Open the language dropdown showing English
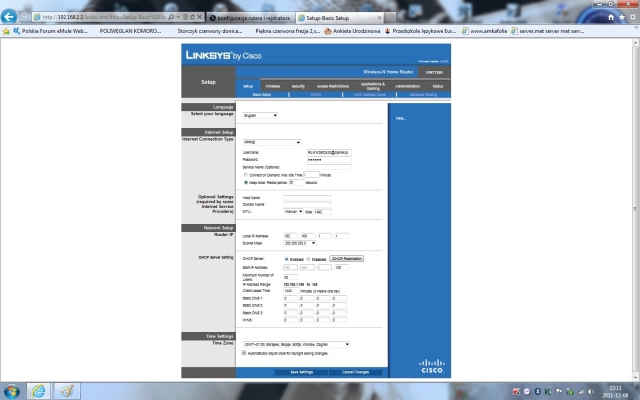Viewport: 640px width, 400px height. [x=260, y=116]
